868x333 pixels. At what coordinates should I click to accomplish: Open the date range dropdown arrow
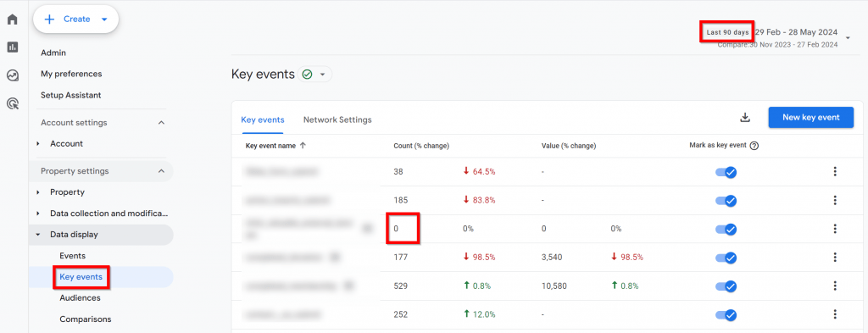coord(848,38)
